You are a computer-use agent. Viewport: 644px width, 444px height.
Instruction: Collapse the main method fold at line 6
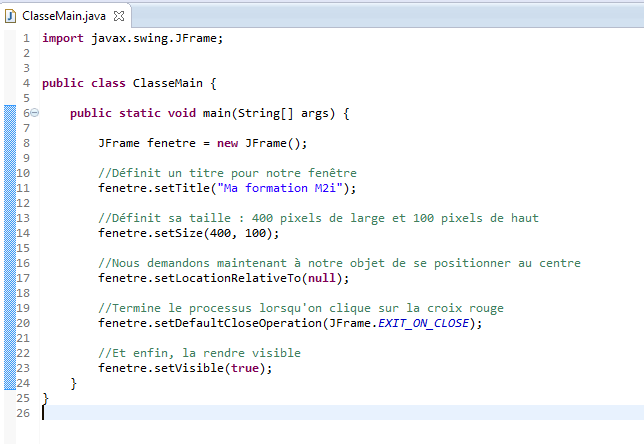pyautogui.click(x=35, y=113)
